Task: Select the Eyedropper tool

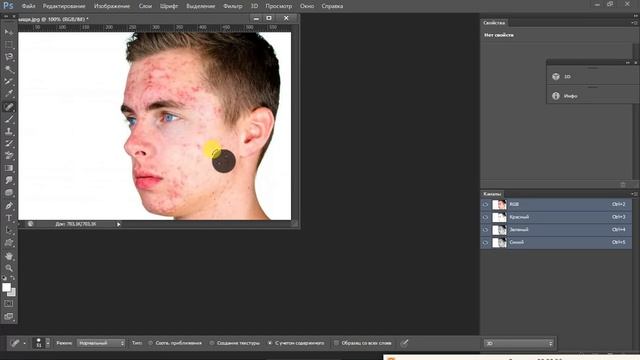Action: pyautogui.click(x=9, y=94)
